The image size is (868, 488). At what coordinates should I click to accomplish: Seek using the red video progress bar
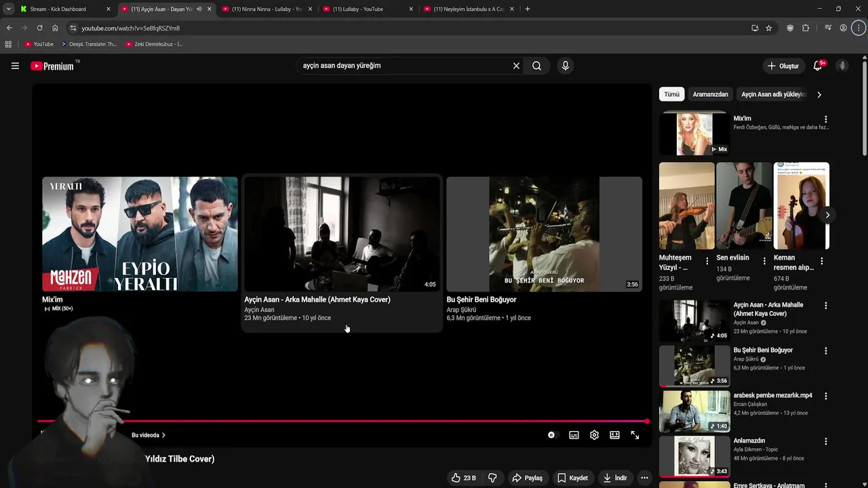point(342,422)
